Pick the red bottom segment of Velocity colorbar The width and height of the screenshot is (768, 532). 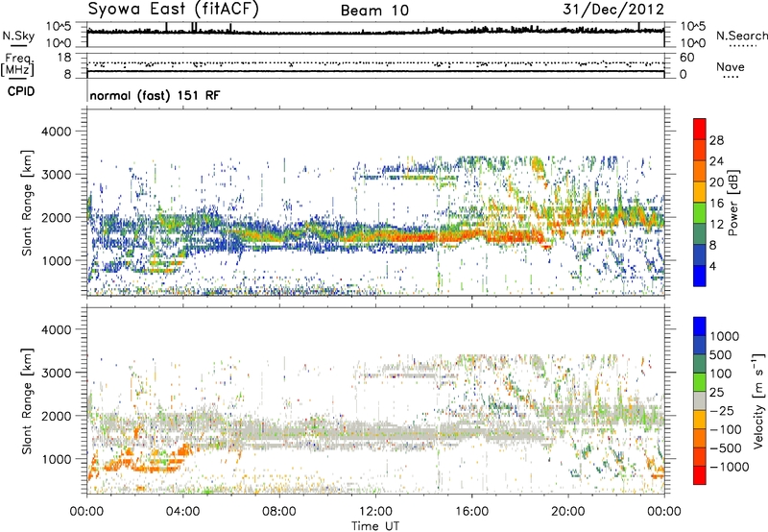pos(700,475)
